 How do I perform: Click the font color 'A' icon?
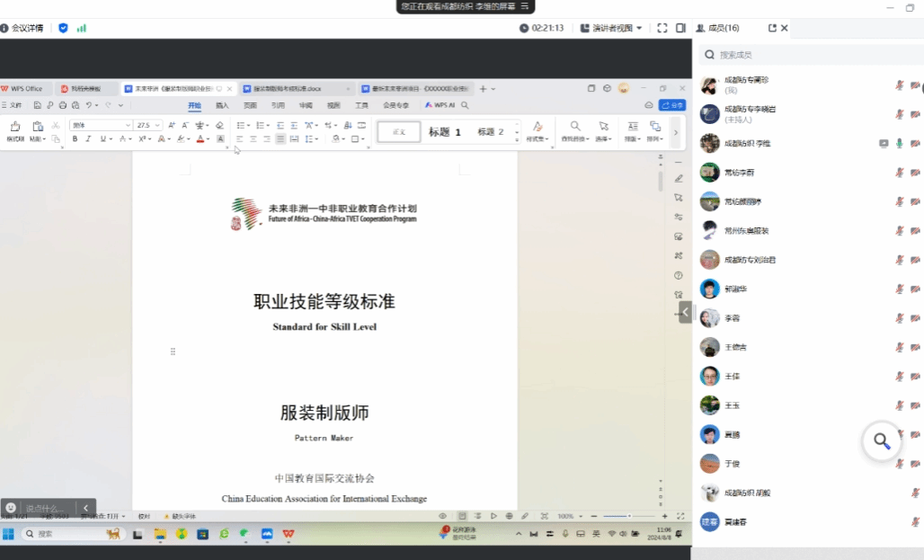click(200, 139)
